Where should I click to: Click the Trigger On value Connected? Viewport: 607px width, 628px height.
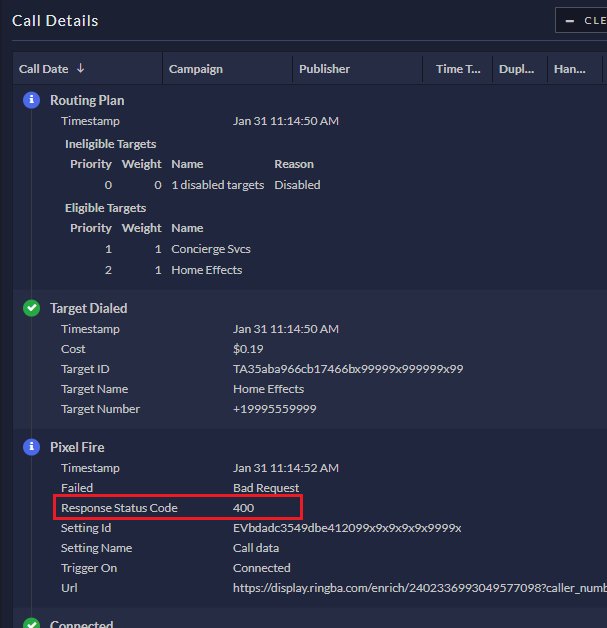(x=262, y=568)
